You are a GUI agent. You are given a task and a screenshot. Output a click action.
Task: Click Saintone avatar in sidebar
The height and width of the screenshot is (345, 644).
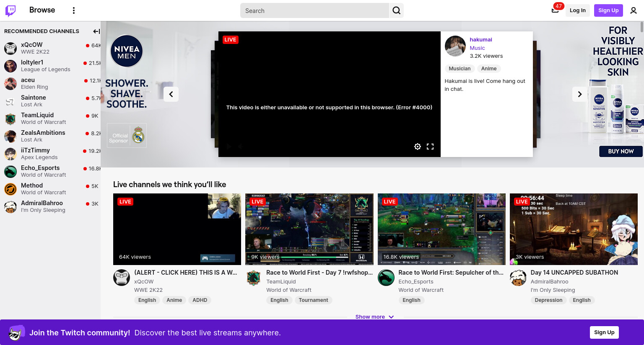(10, 101)
